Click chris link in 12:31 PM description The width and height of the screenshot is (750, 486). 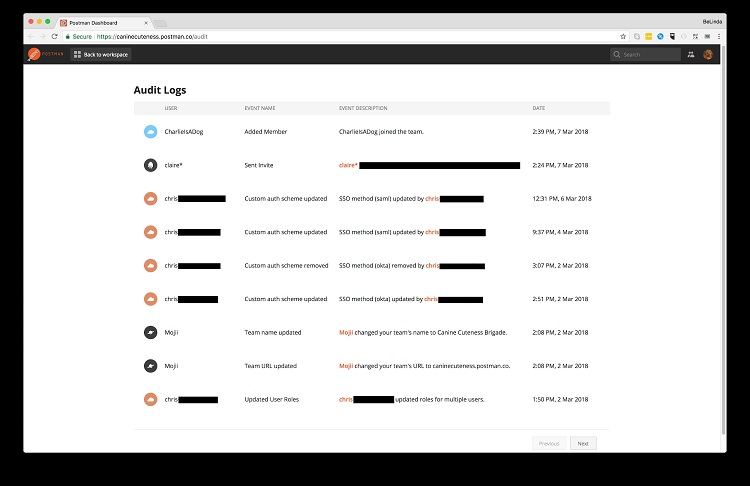(432, 199)
